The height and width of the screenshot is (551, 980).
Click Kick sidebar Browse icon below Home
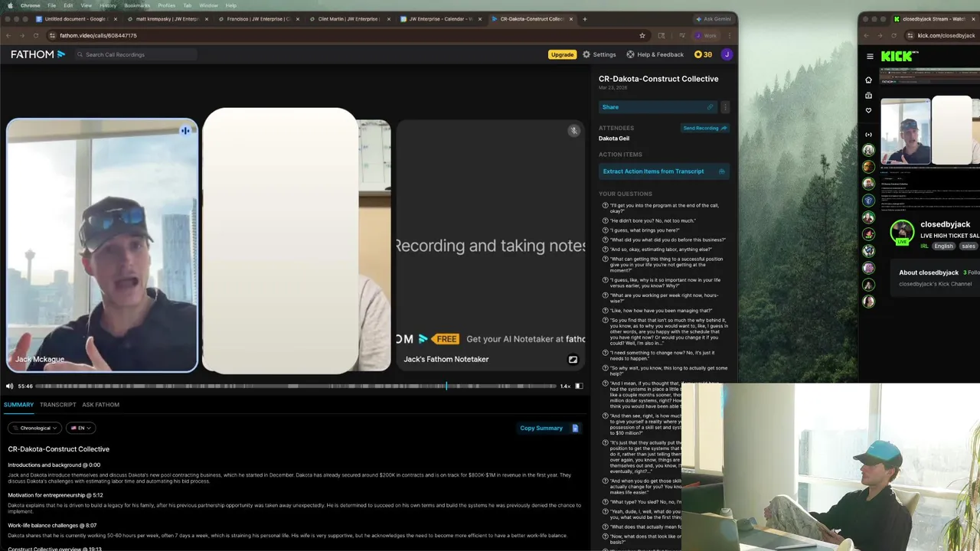tap(868, 95)
